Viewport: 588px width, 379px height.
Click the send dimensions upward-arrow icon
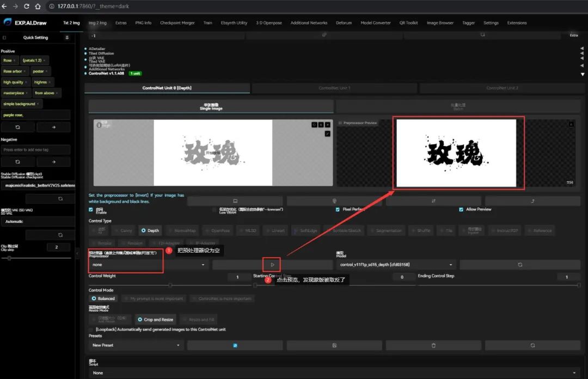(x=532, y=201)
